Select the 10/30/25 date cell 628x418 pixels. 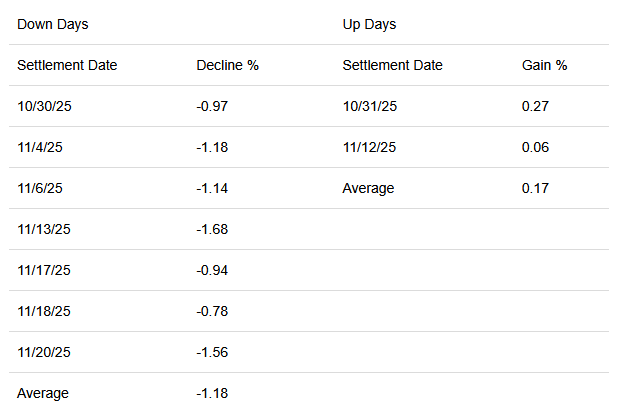[x=43, y=106]
